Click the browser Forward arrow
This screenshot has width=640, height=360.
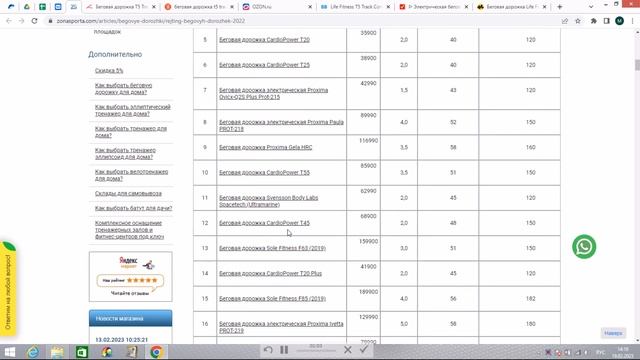pos(21,21)
